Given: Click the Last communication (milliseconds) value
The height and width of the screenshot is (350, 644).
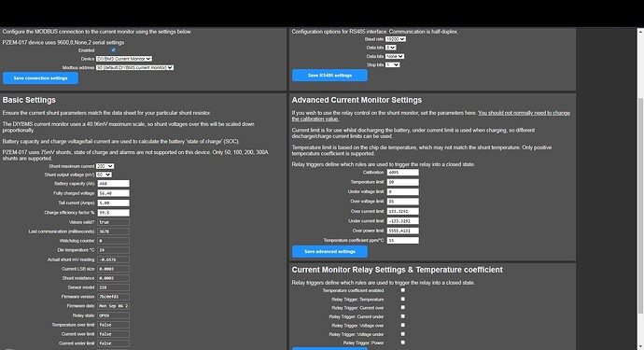Looking at the screenshot, I should tap(113, 231).
